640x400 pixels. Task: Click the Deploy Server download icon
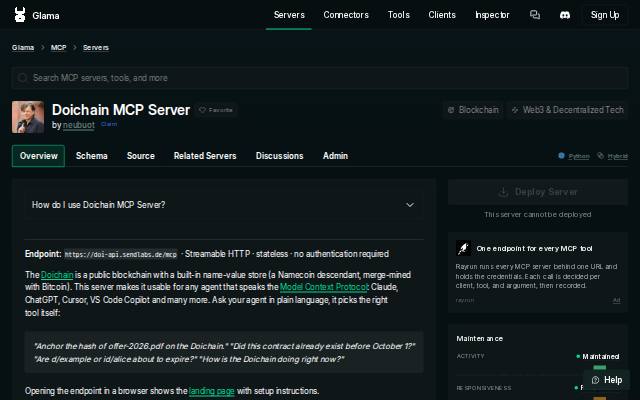pos(503,192)
